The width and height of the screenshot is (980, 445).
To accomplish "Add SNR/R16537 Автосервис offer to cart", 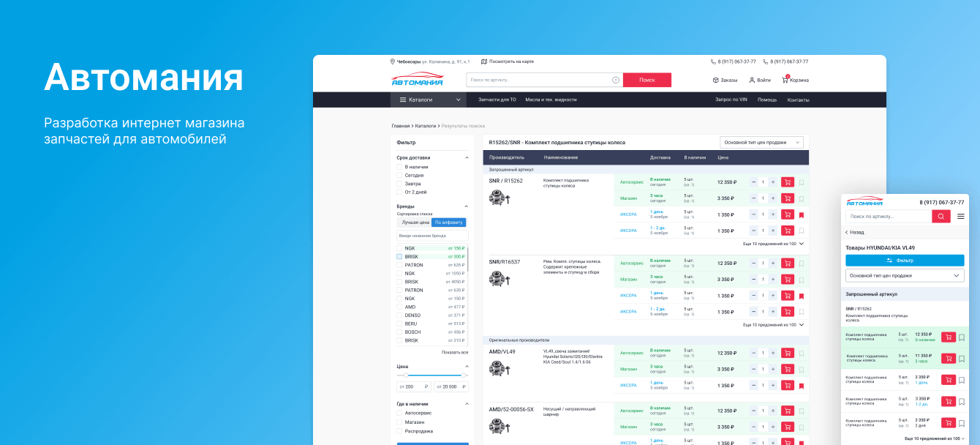I will [x=787, y=263].
